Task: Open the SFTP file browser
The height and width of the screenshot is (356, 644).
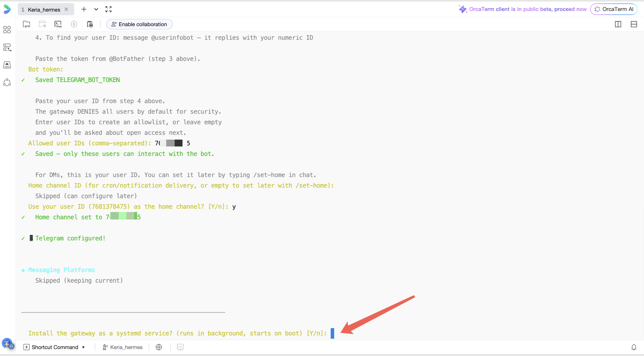Action: click(27, 24)
